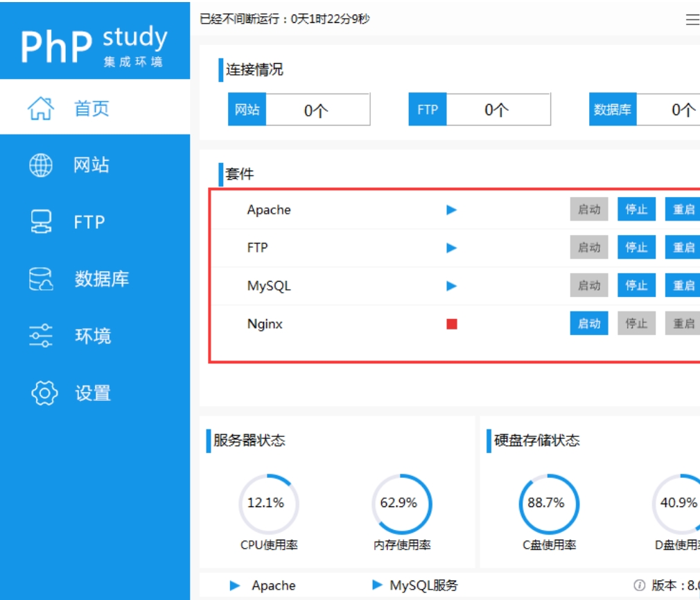This screenshot has width=700, height=600.
Task: Click the globe icon for 网站
Action: [x=41, y=165]
